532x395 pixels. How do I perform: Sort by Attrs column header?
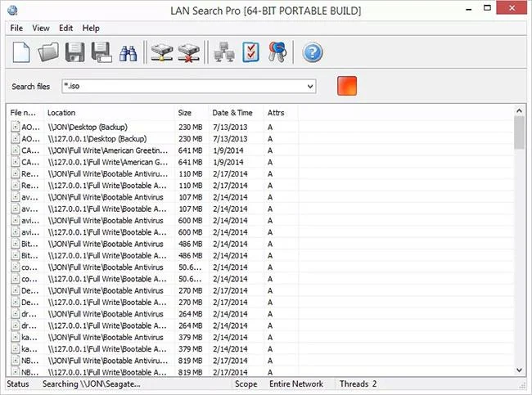281,113
